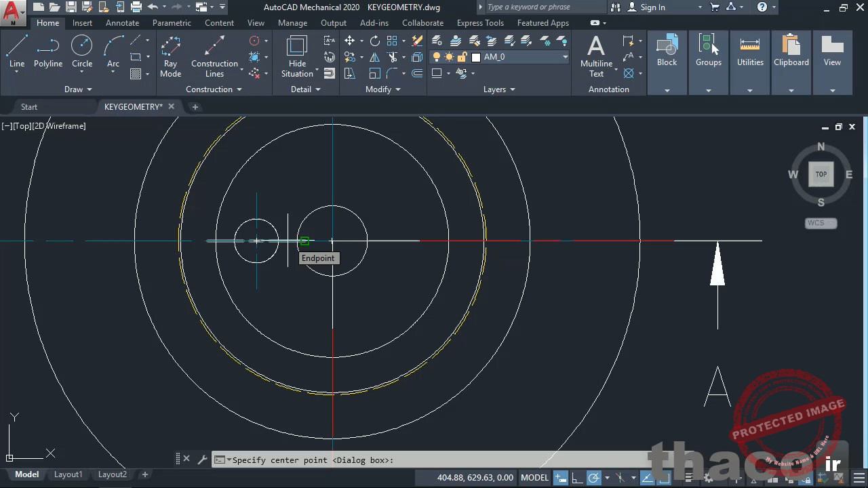
Task: Open the application menu A button
Action: click(x=12, y=12)
